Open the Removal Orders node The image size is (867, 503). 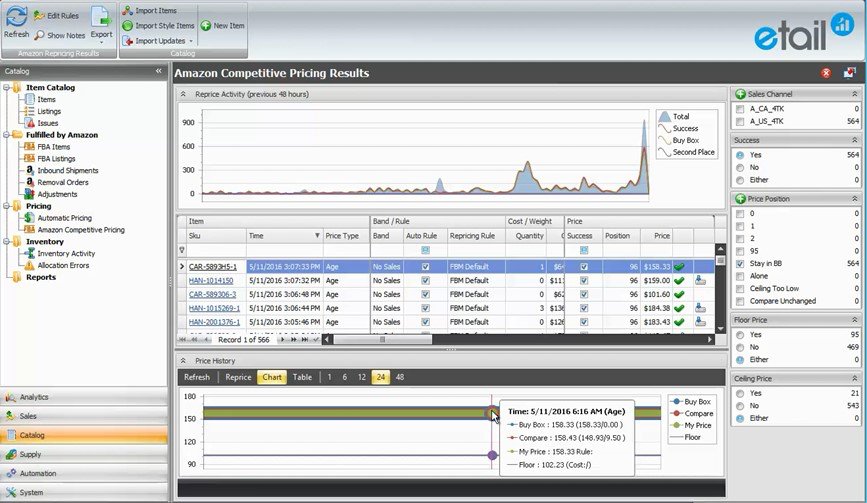[62, 182]
